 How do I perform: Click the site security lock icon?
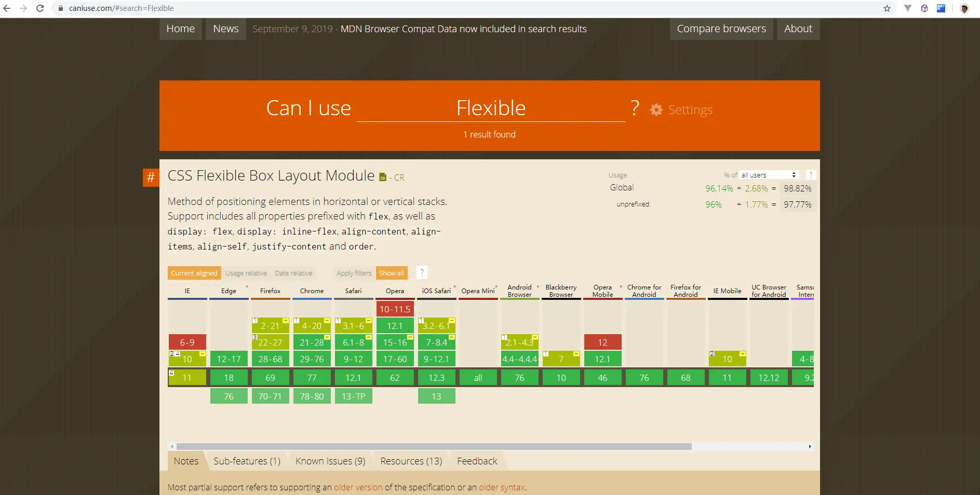coord(61,8)
